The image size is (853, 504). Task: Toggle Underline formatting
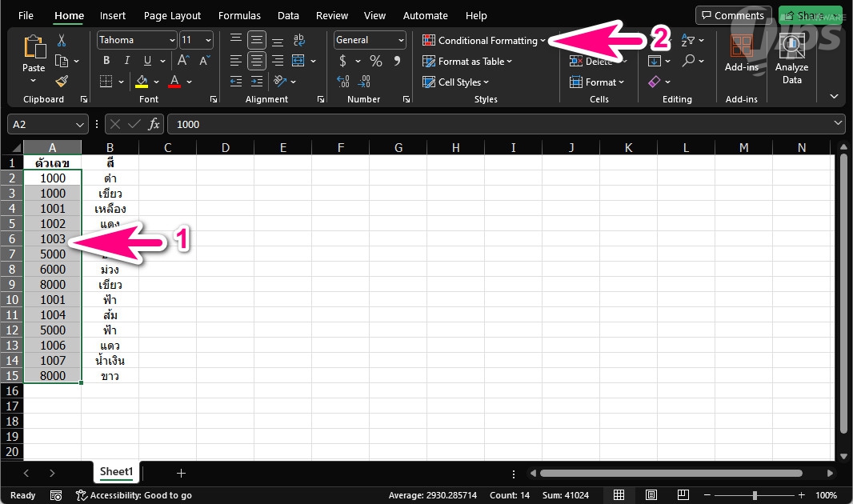click(147, 60)
